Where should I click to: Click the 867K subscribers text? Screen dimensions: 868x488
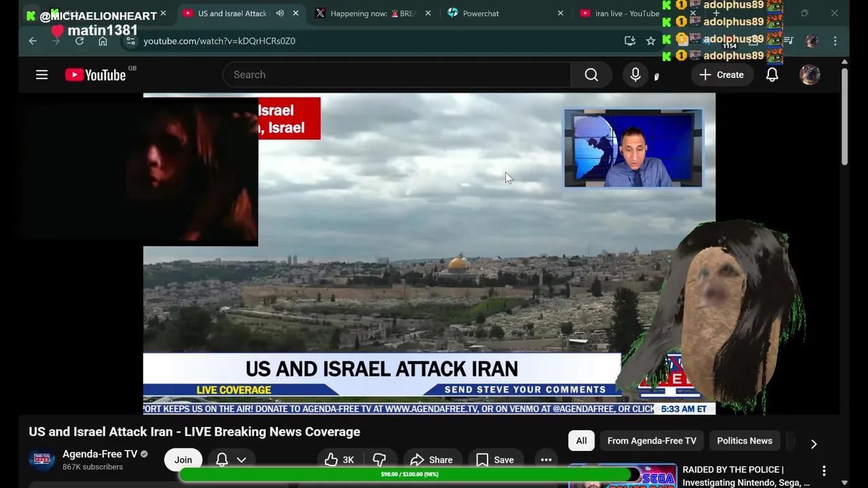[93, 467]
